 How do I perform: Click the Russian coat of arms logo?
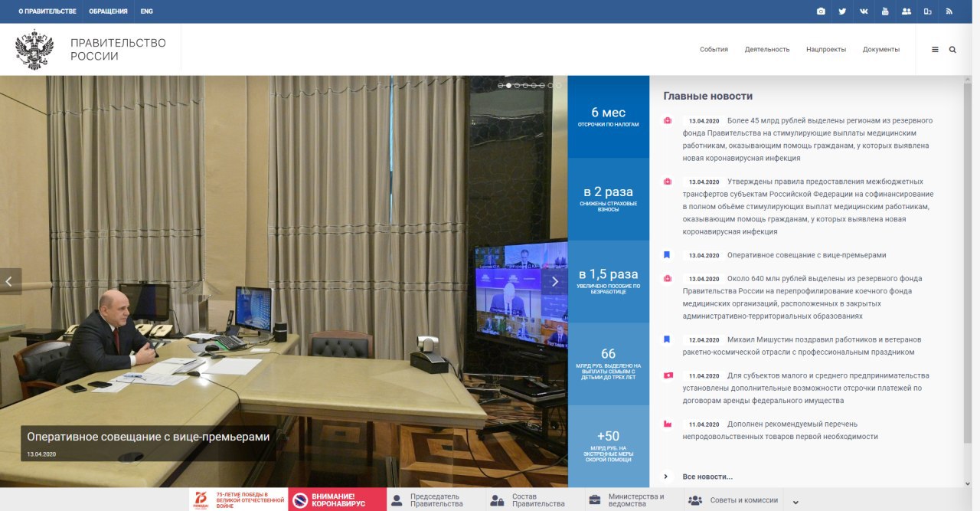(x=34, y=50)
